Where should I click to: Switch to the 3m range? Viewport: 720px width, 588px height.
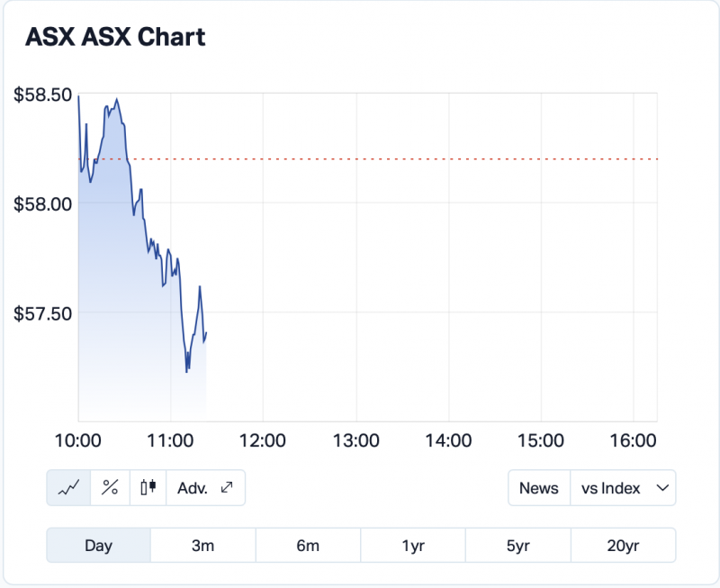pyautogui.click(x=202, y=545)
